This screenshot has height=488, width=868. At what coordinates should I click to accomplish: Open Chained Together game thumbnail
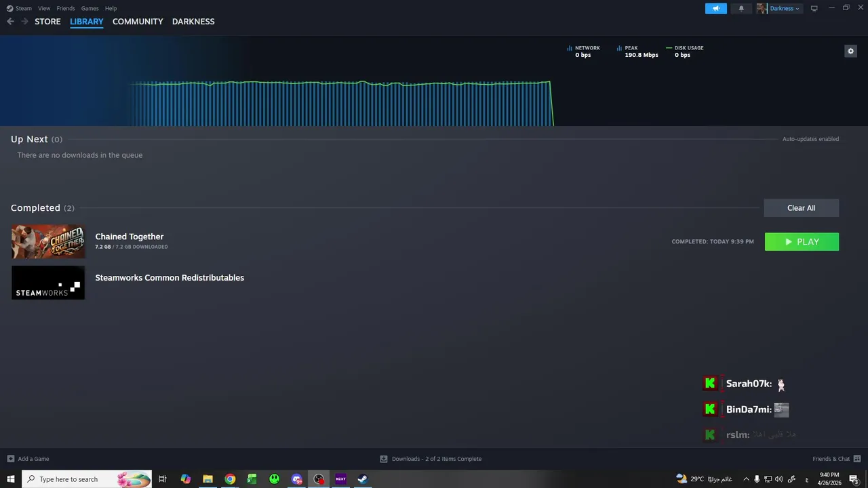[x=48, y=241]
